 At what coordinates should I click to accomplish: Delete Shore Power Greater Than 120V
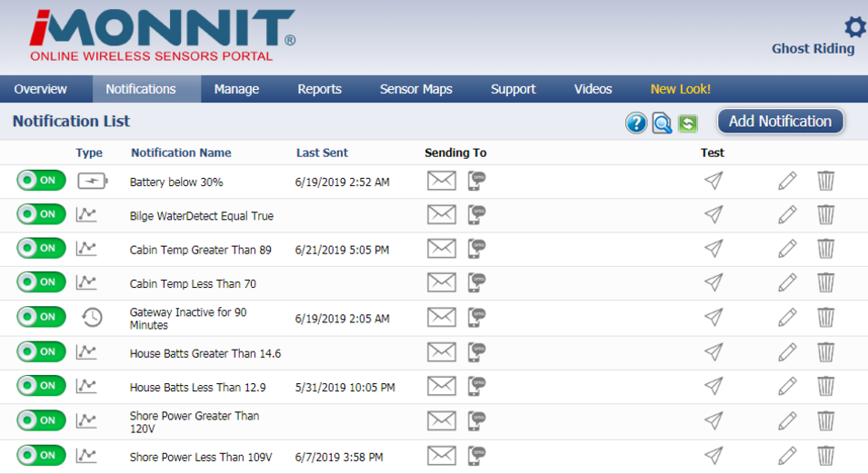click(825, 420)
